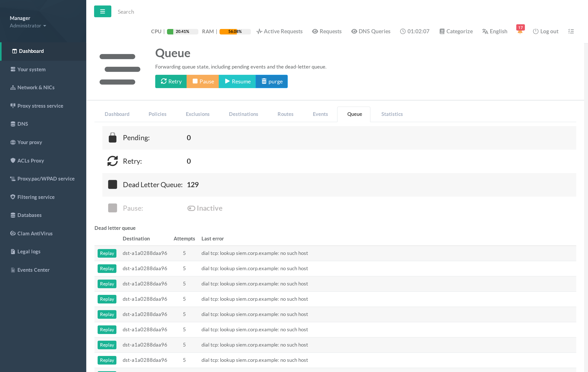The width and height of the screenshot is (588, 372).
Task: Click the blue purge button
Action: (x=271, y=81)
